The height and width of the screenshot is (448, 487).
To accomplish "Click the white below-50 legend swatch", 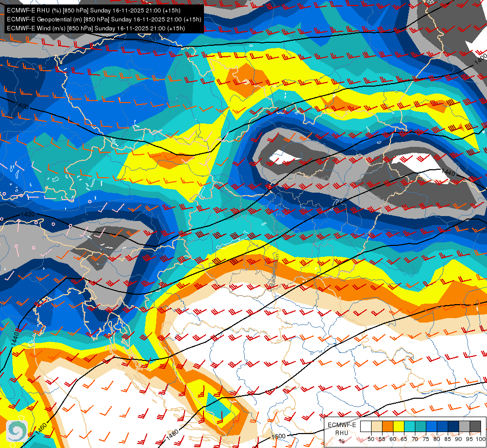I will [x=366, y=426].
